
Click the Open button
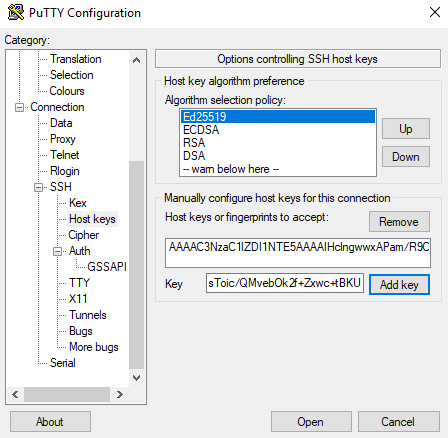[x=311, y=422]
